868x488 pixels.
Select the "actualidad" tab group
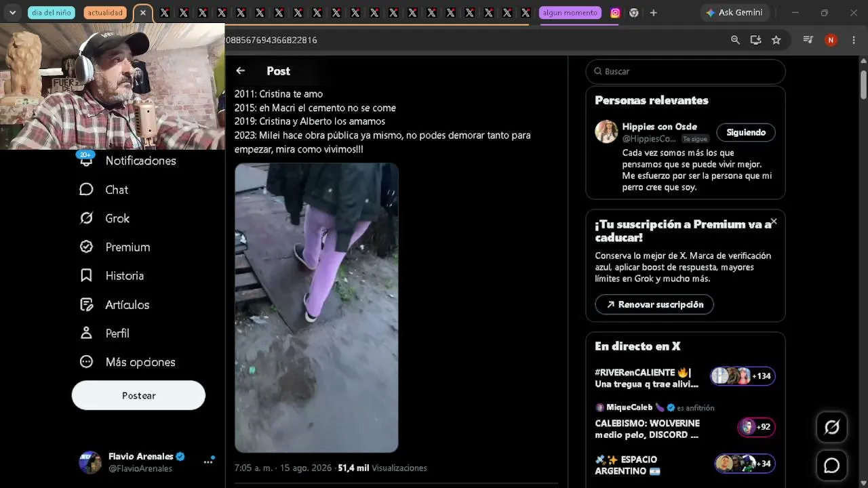point(105,13)
